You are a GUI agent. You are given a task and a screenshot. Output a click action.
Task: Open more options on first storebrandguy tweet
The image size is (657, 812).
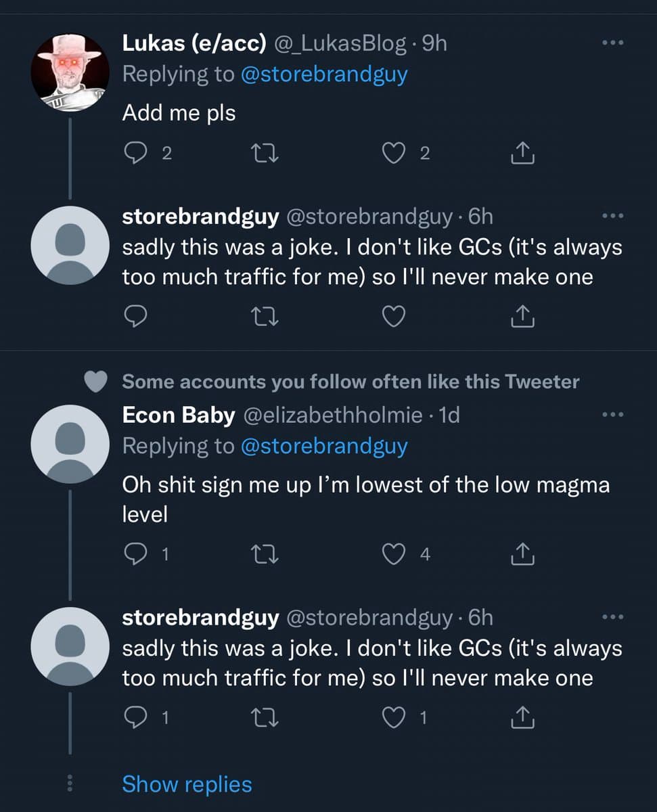612,216
